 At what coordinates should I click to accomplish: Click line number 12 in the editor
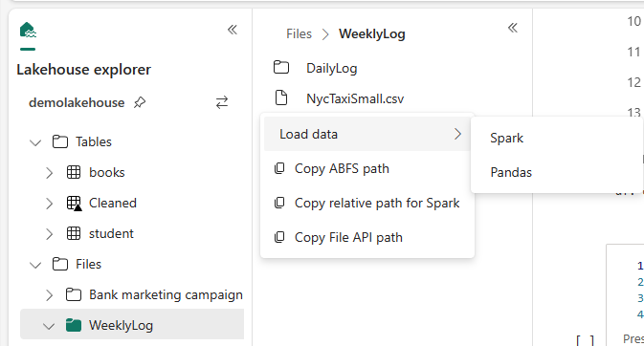pyautogui.click(x=634, y=82)
